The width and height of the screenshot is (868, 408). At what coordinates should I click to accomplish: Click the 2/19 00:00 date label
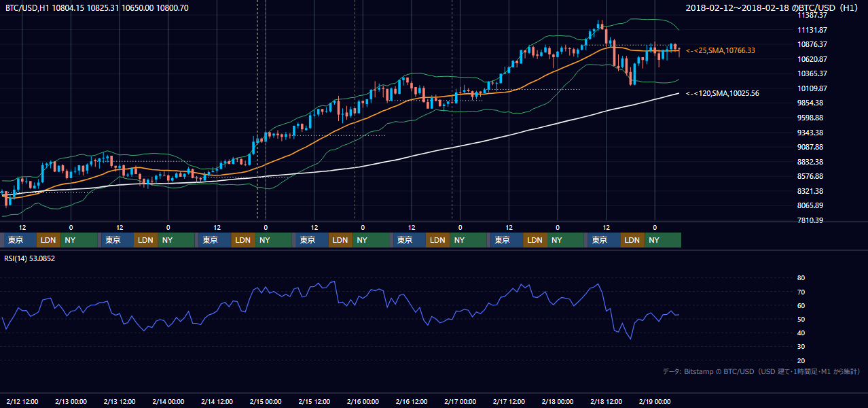[x=655, y=401]
